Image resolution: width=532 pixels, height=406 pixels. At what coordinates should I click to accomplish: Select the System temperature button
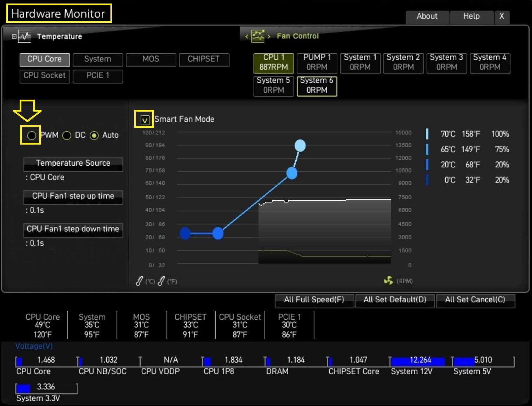(x=98, y=59)
